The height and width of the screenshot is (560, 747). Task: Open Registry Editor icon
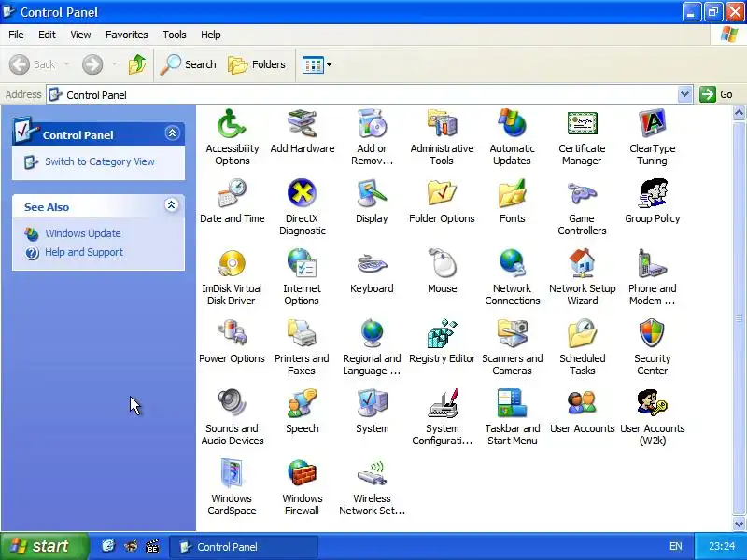tap(442, 333)
